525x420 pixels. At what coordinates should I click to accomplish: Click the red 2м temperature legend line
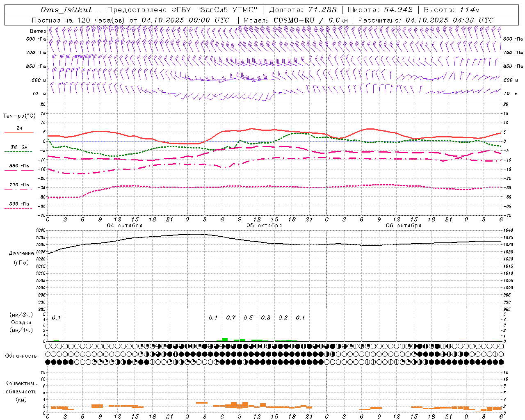point(19,132)
